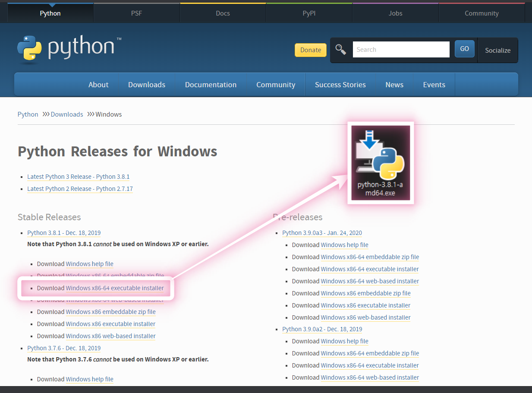532x393 pixels.
Task: Click the Python Releases for Windows heading
Action: coord(117,152)
